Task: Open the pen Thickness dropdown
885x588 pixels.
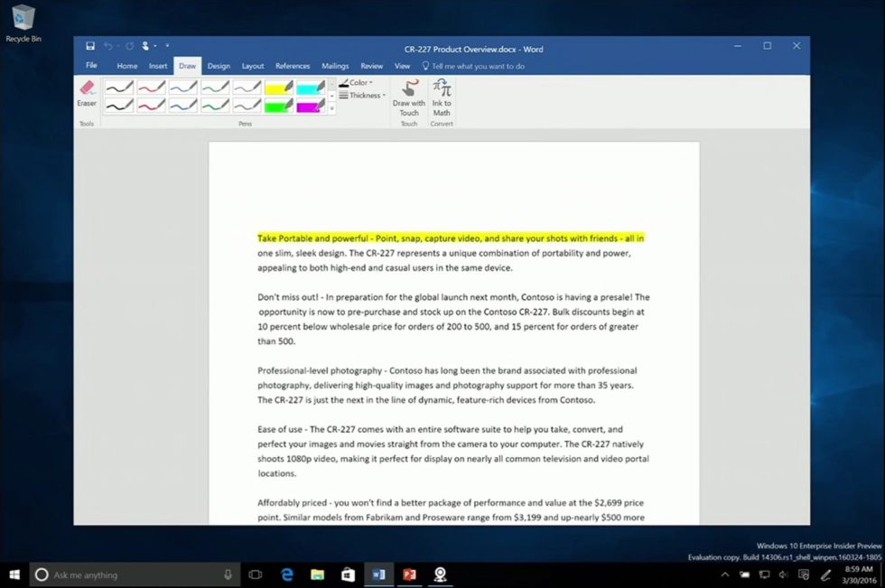Action: tap(364, 96)
